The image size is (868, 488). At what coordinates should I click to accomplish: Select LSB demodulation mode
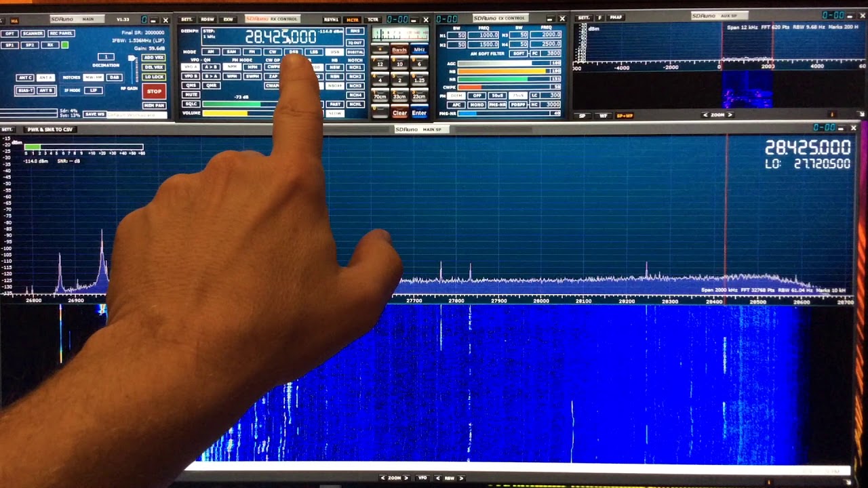click(314, 52)
